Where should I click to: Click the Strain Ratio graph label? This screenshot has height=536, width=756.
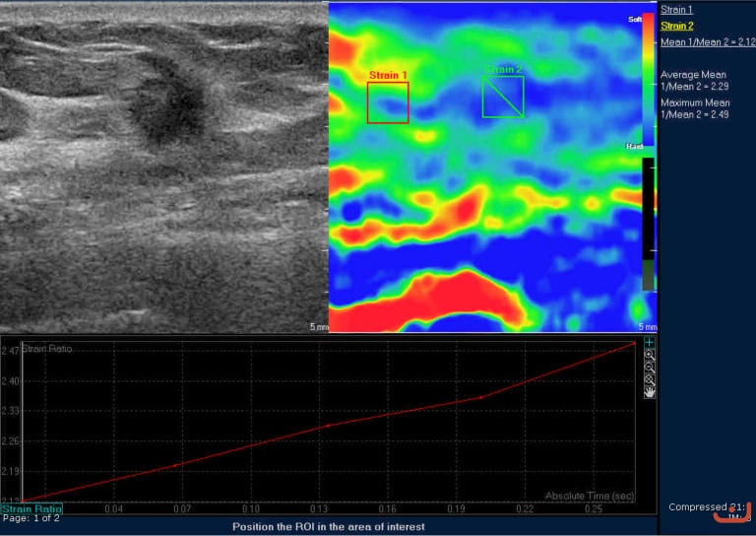click(x=31, y=508)
